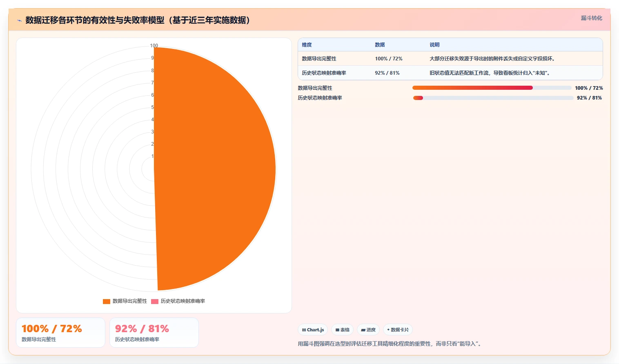This screenshot has width=619, height=364.
Task: Click the icon before the page title
Action: [19, 20]
